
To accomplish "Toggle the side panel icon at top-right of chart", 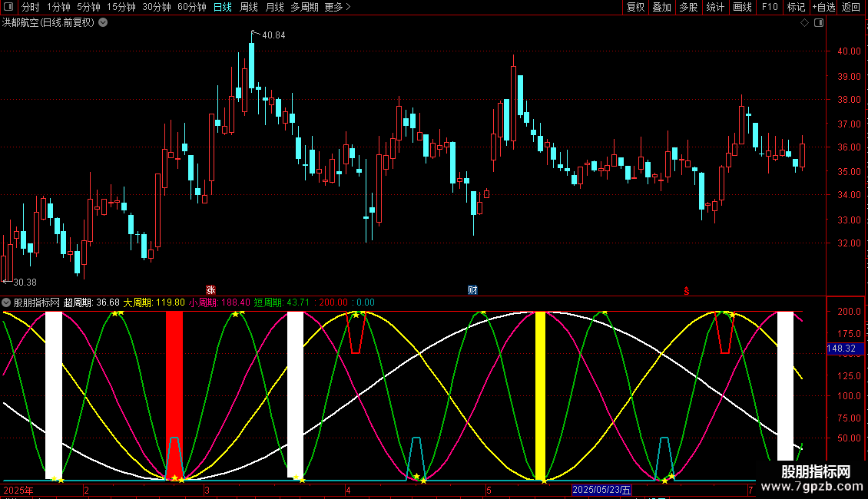I will click(818, 23).
